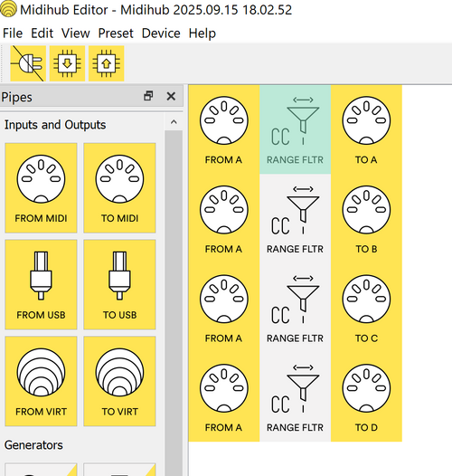
Task: Collapse the Inputs and Outputs section
Action: [x=174, y=122]
